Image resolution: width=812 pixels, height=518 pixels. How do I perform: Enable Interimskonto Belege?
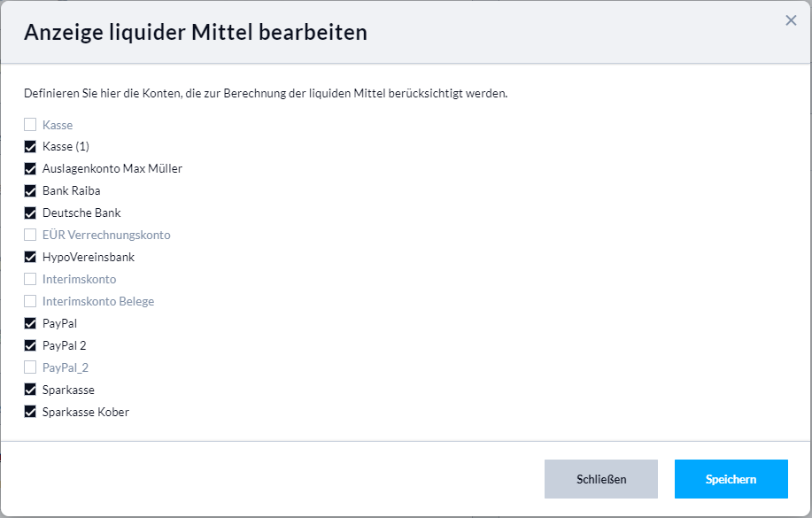[x=30, y=301]
